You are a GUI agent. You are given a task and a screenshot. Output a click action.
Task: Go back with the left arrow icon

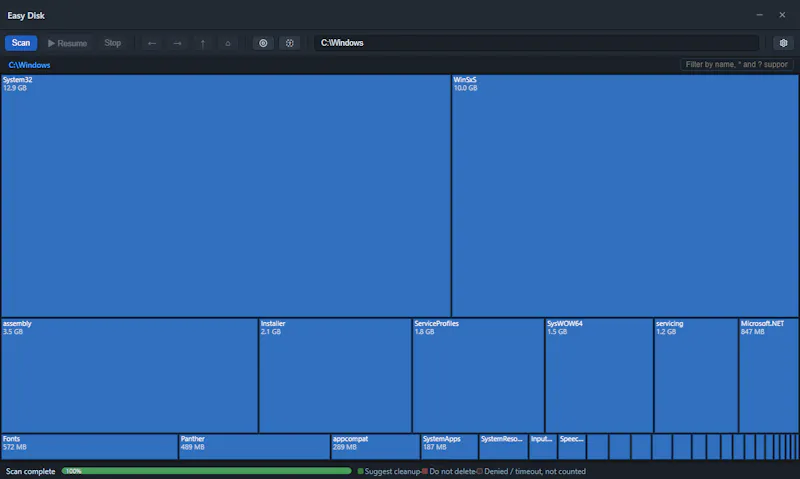[152, 43]
